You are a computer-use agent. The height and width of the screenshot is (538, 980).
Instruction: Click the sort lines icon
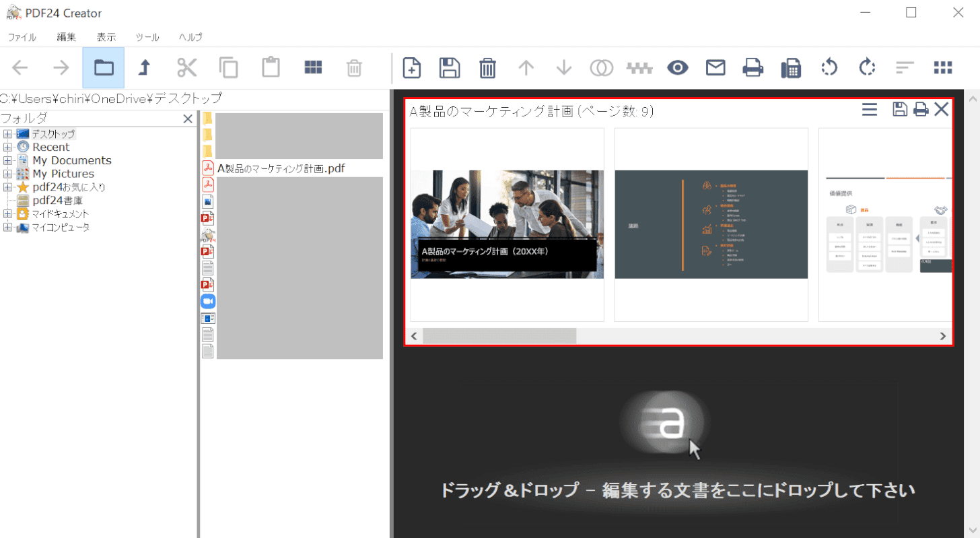pyautogui.click(x=905, y=67)
